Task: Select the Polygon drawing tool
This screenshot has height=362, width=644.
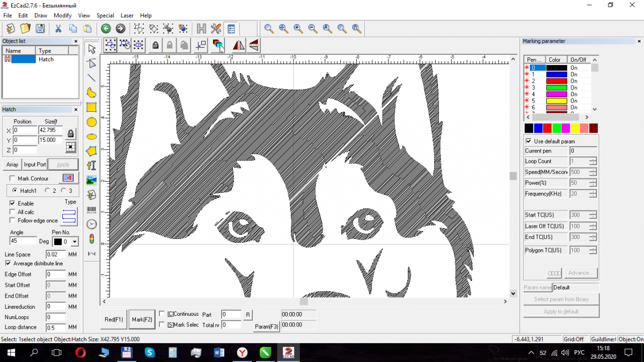Action: (92, 151)
